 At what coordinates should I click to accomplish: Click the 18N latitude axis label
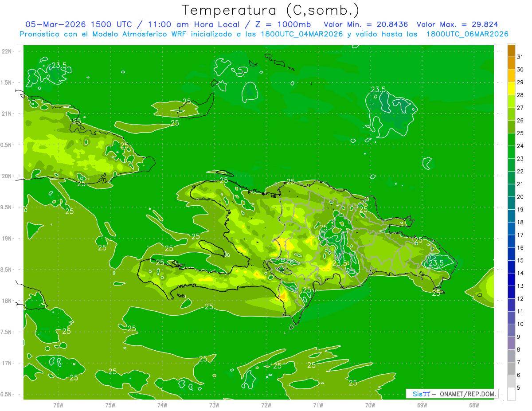(7, 301)
